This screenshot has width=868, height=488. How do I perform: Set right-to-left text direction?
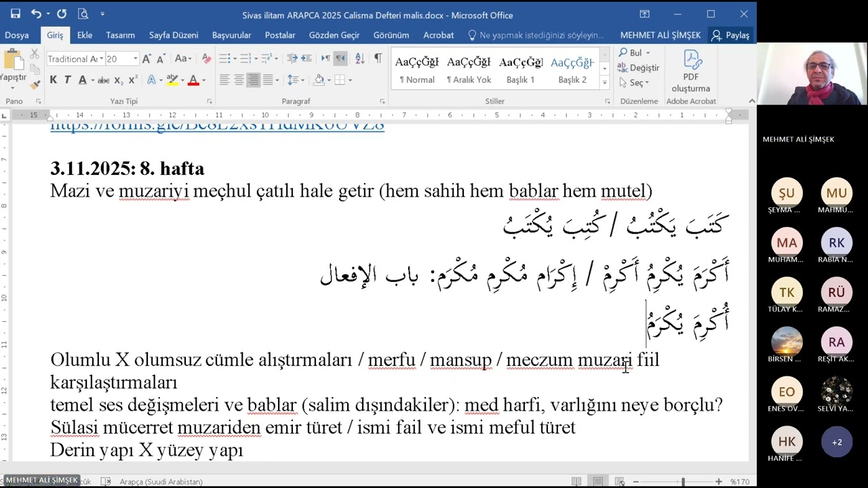tap(340, 59)
